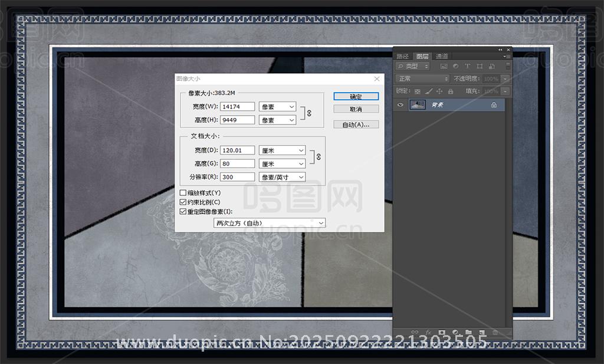Click the lock image pixels brush icon
The height and width of the screenshot is (364, 604).
point(429,91)
